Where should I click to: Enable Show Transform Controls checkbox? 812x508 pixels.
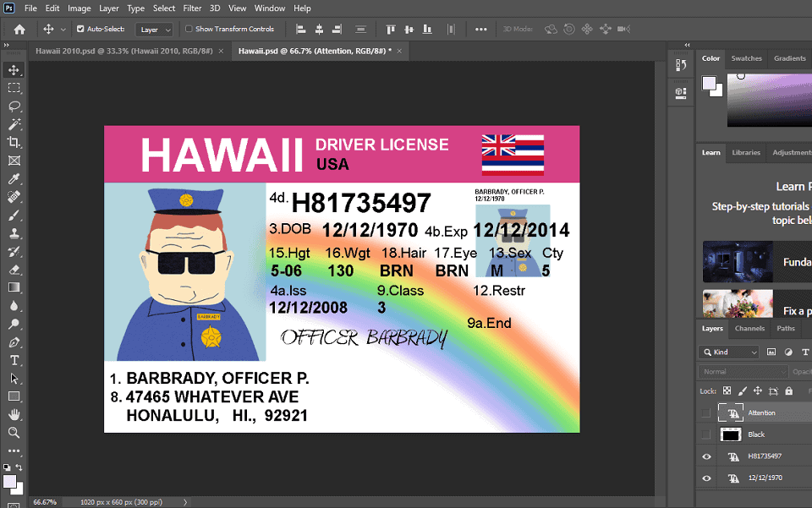[x=189, y=29]
